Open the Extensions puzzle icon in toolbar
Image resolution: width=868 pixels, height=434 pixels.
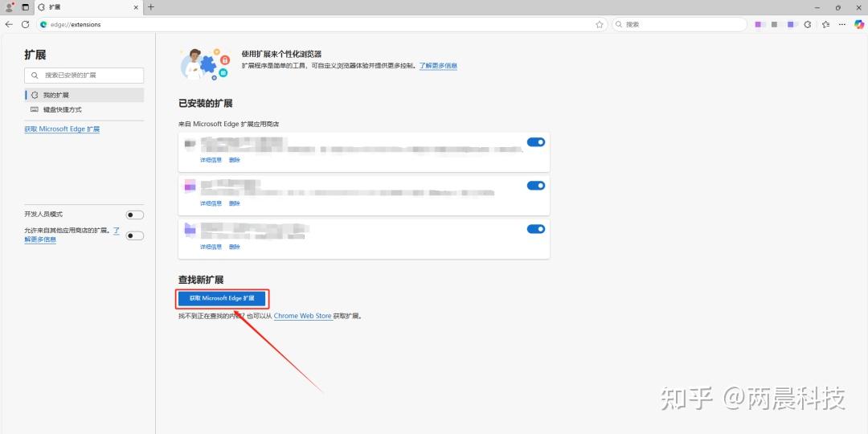tap(808, 24)
